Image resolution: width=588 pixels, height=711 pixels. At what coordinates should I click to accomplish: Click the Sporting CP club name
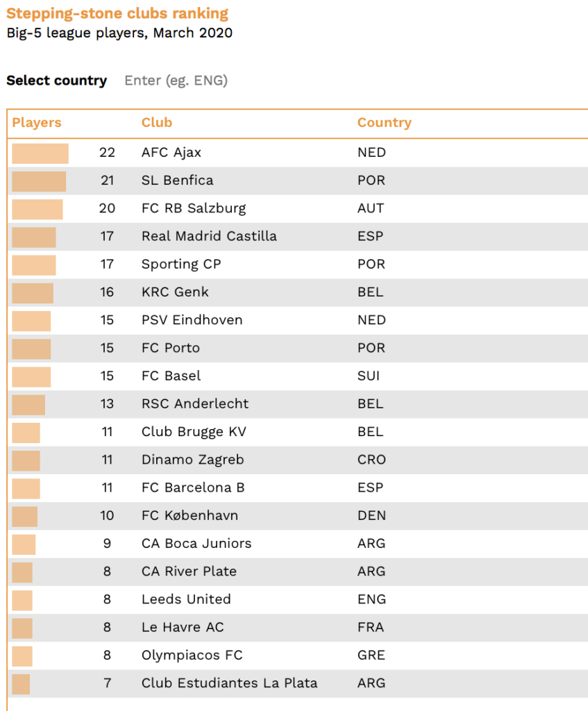pyautogui.click(x=181, y=265)
